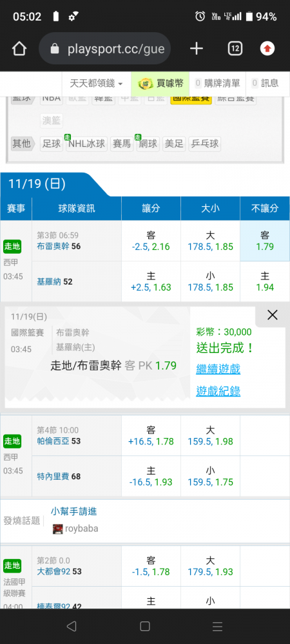Expand the 天天都領錢 dropdown
Viewport: 290px width, 644px height.
[96, 83]
